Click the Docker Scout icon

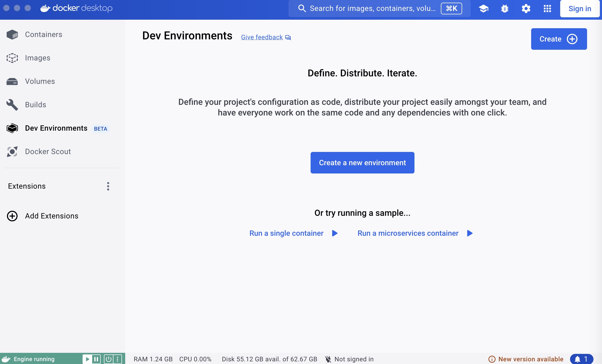[x=12, y=152]
